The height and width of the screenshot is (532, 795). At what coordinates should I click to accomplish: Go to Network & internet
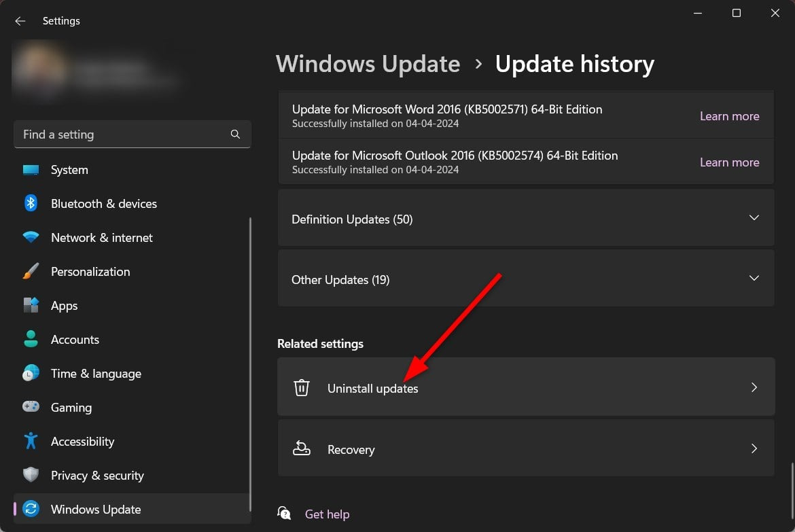[x=132, y=237]
